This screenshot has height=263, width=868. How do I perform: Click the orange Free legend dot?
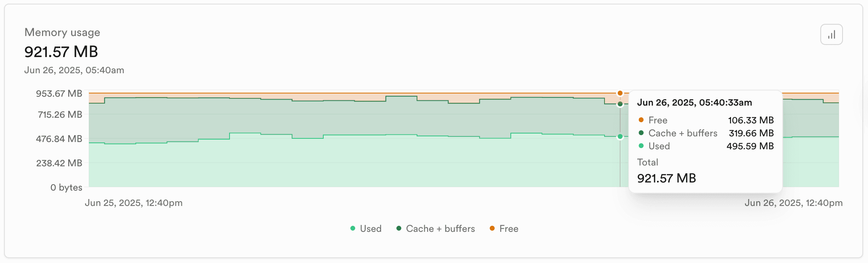pos(492,229)
